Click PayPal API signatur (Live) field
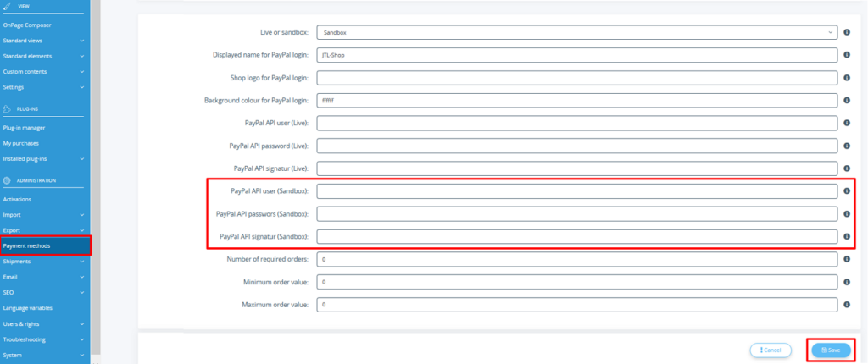The width and height of the screenshot is (868, 364). point(576,168)
